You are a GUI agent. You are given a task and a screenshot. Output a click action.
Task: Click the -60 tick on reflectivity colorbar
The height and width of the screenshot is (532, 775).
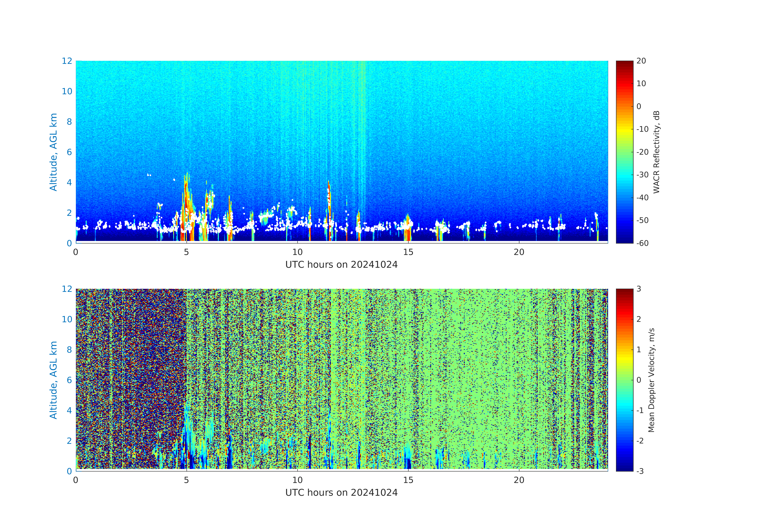[642, 243]
